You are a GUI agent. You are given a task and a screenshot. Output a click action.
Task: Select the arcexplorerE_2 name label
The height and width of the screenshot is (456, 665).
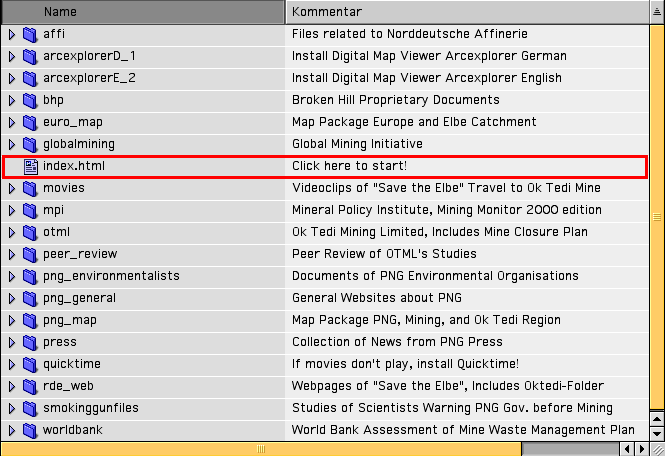(x=89, y=78)
